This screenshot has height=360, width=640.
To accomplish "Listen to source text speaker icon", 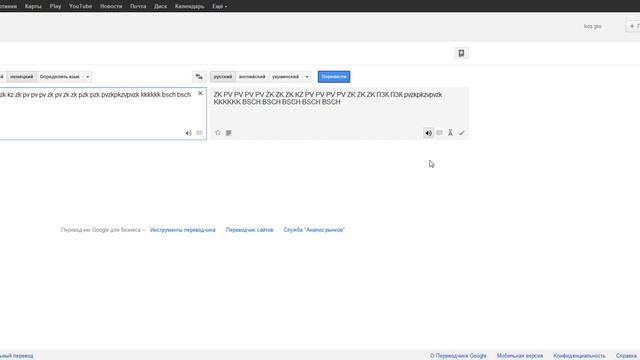I will click(188, 133).
